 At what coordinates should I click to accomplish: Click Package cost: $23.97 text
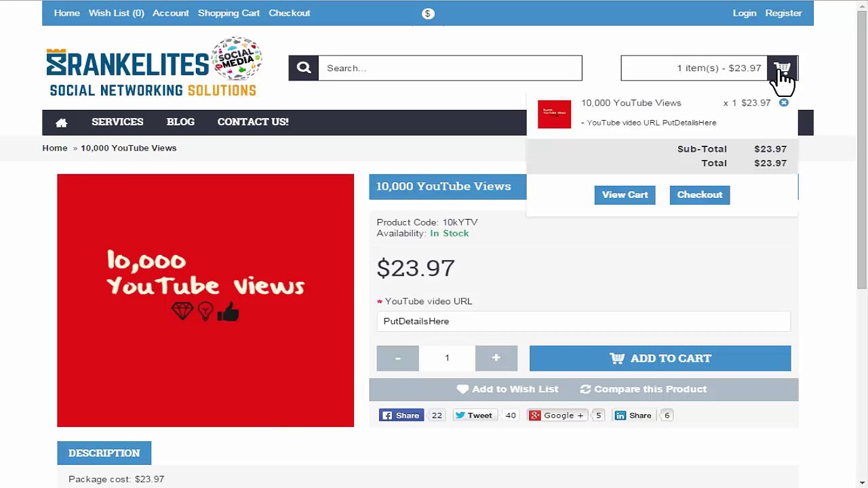pyautogui.click(x=116, y=479)
